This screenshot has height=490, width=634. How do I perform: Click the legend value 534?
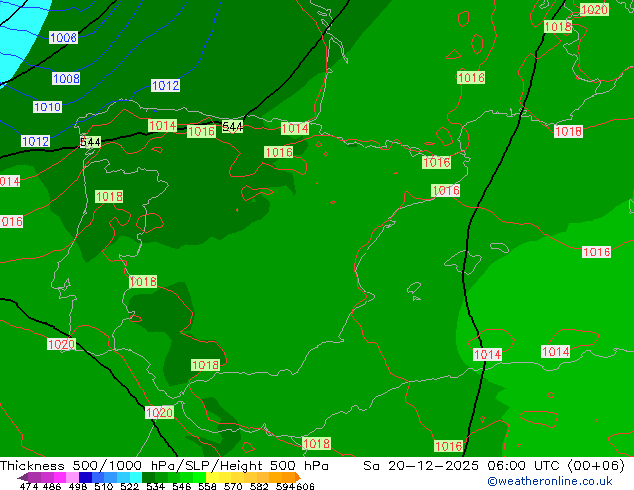pyautogui.click(x=155, y=486)
